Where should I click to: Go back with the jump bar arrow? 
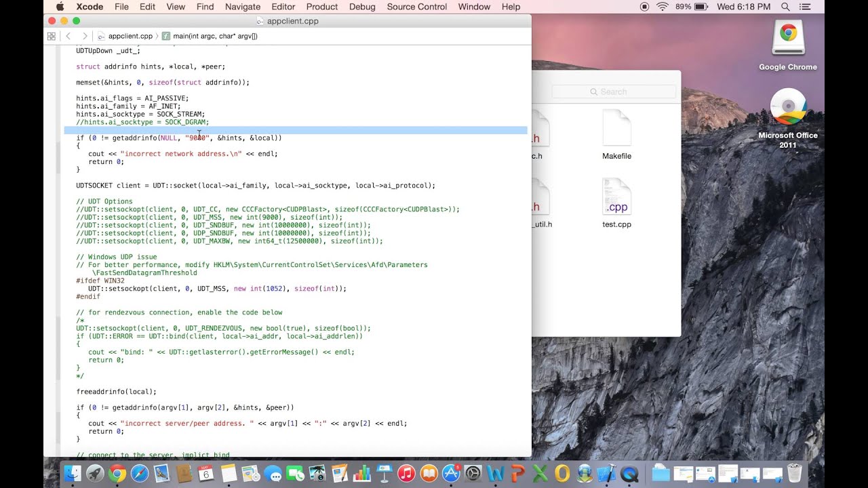[68, 36]
